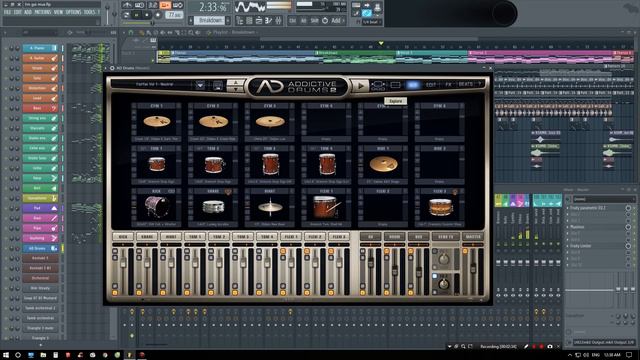Viewport: 640px width, 360px height.
Task: Toggle the orange button under KICK fader
Action: (115, 293)
